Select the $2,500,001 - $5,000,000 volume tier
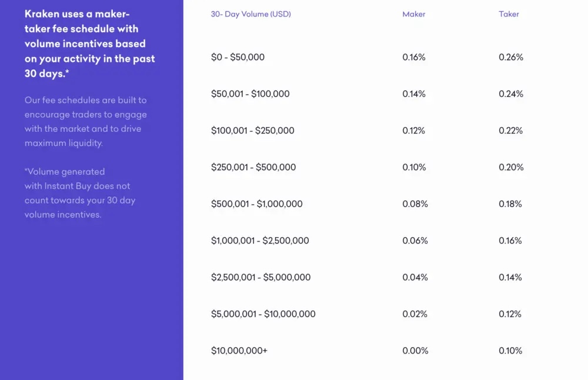Screen dimensions: 588x380 [x=260, y=277]
